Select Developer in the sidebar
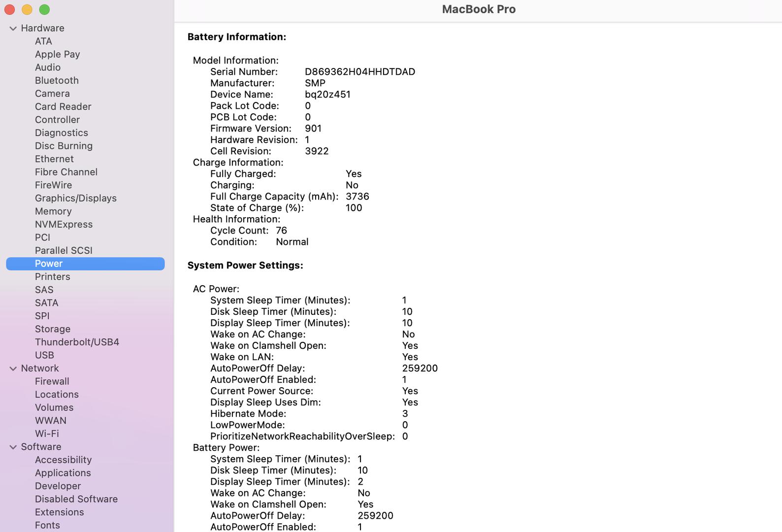Screen dimensions: 782x532 pyautogui.click(x=58, y=486)
